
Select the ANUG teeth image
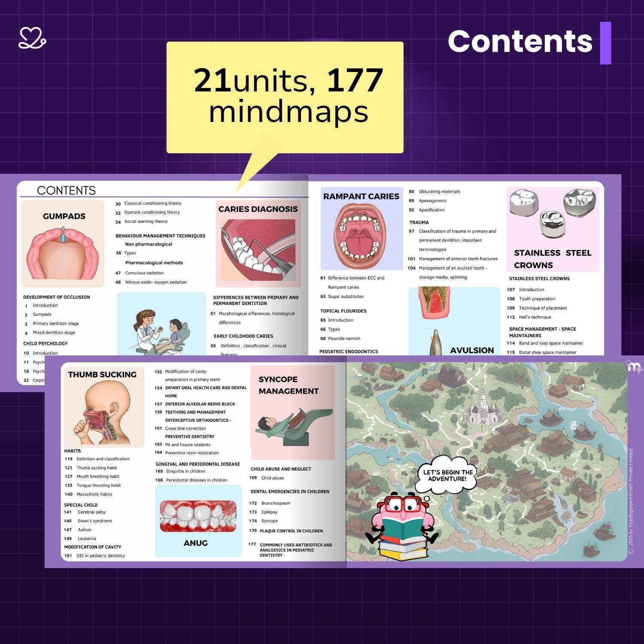pos(198,516)
